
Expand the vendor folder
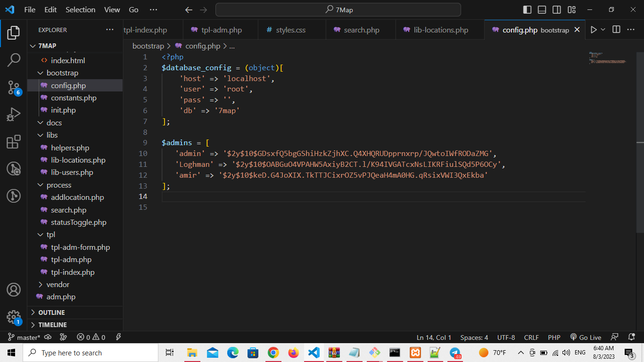click(41, 285)
